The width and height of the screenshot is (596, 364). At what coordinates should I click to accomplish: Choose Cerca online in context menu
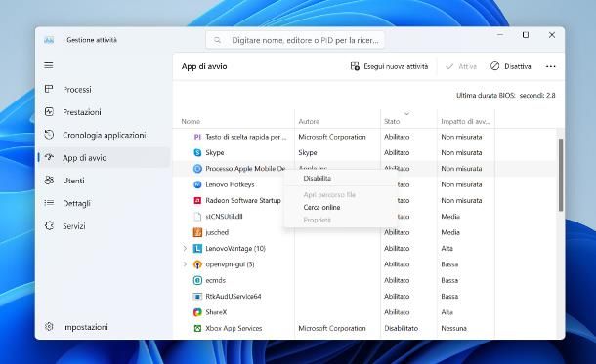coord(321,207)
